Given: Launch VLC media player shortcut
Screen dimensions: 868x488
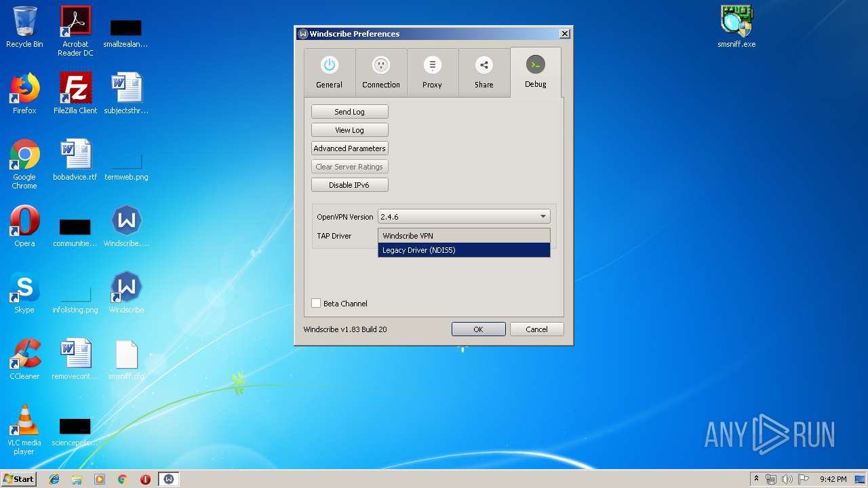Looking at the screenshot, I should [24, 430].
